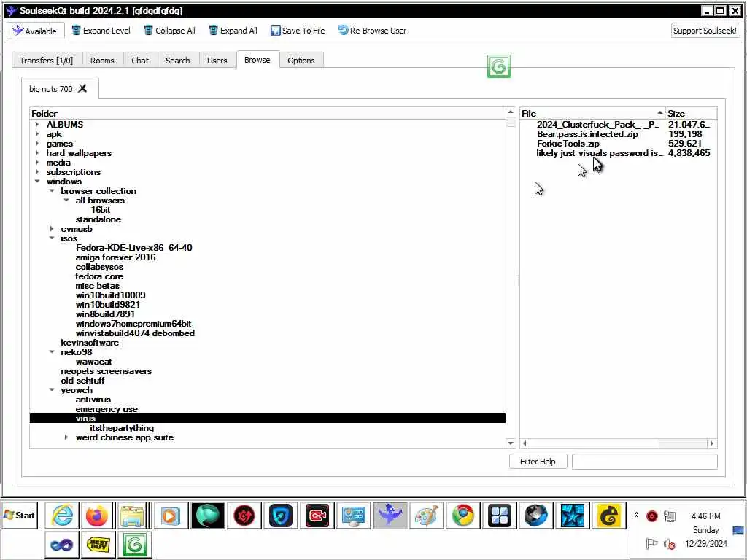Viewport: 747px width, 560px height.
Task: Click the red video camera taskbar icon
Action: pyautogui.click(x=317, y=516)
